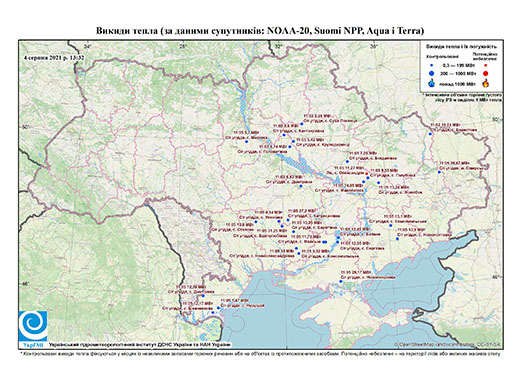Click the UkrHMI spiral logo

click(x=33, y=326)
